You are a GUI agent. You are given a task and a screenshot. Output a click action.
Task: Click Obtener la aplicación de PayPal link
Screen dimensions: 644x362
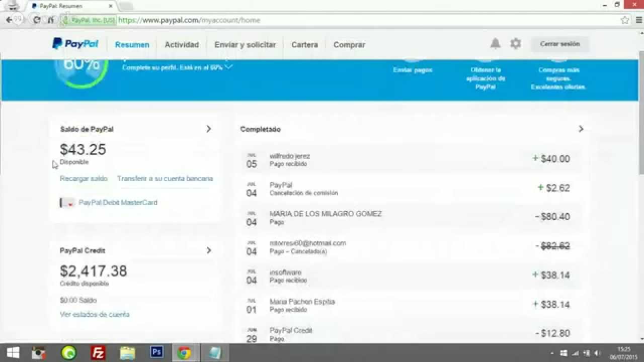tap(486, 78)
